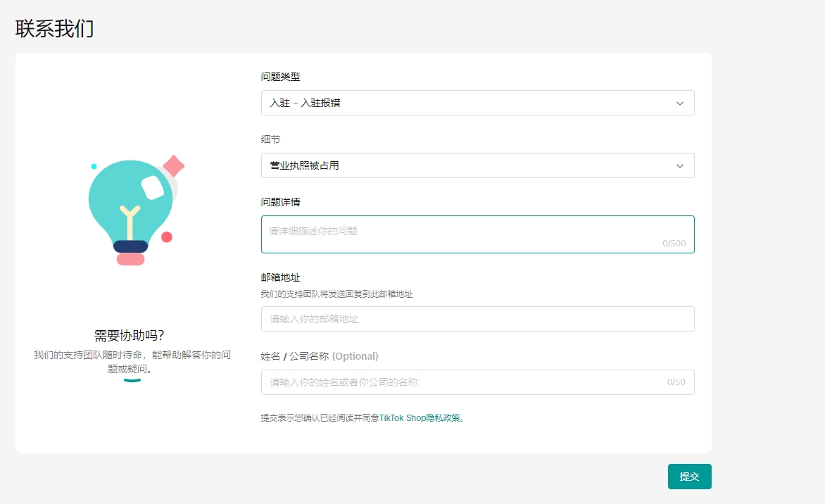Click the 姓名 / 公司名称 (Optional) label
Image resolution: width=825 pixels, height=504 pixels.
tap(320, 356)
